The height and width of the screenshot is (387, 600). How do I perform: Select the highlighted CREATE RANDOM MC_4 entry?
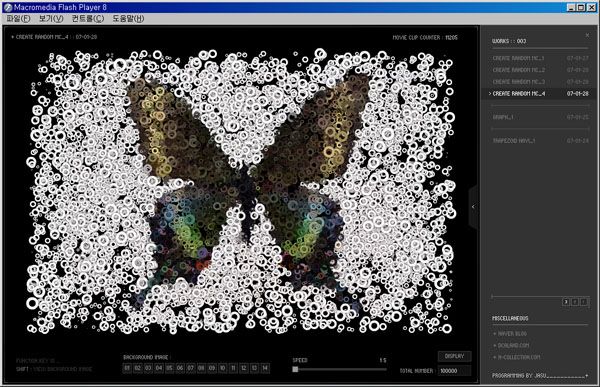pyautogui.click(x=540, y=93)
